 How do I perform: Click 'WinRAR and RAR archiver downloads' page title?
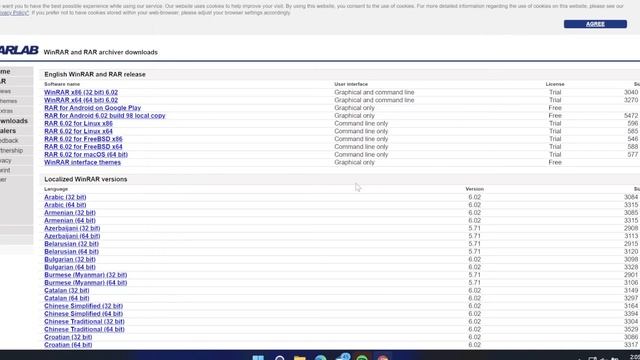(100, 52)
